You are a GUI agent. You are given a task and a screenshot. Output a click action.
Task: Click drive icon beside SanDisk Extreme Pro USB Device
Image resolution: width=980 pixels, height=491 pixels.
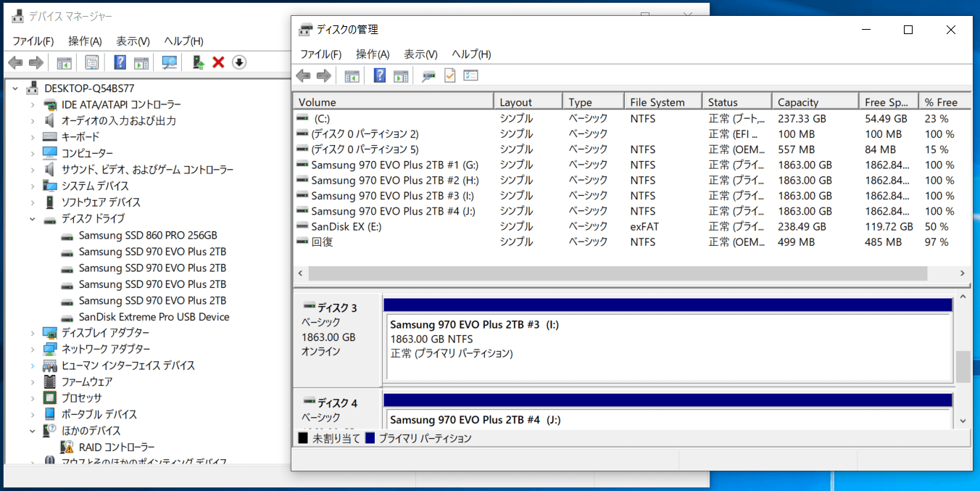point(67,317)
